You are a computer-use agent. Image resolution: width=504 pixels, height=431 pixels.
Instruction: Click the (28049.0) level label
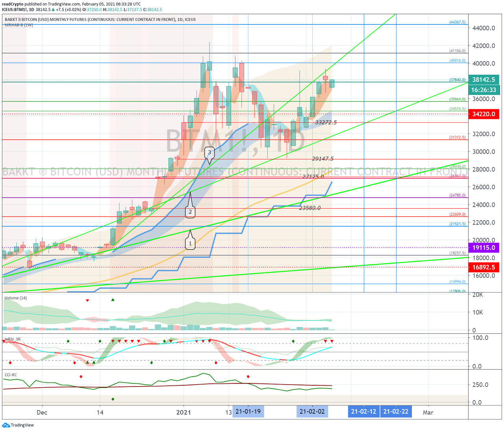click(458, 166)
